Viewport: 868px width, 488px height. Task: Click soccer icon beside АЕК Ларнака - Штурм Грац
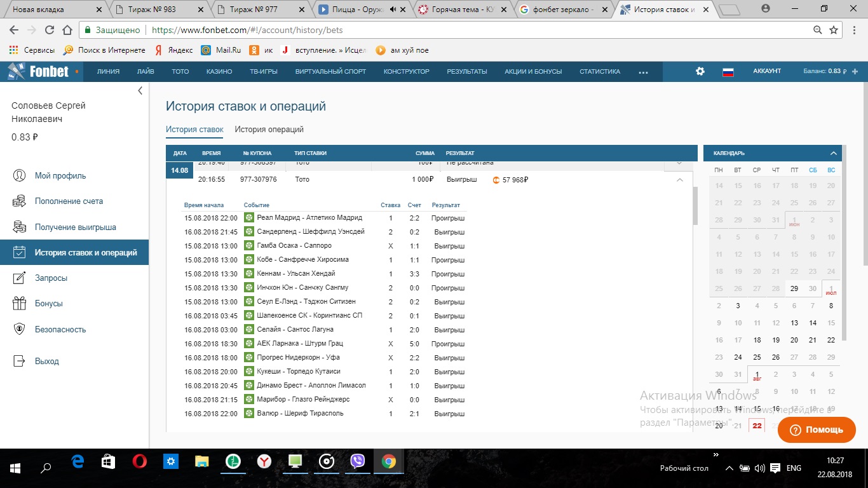click(x=249, y=344)
